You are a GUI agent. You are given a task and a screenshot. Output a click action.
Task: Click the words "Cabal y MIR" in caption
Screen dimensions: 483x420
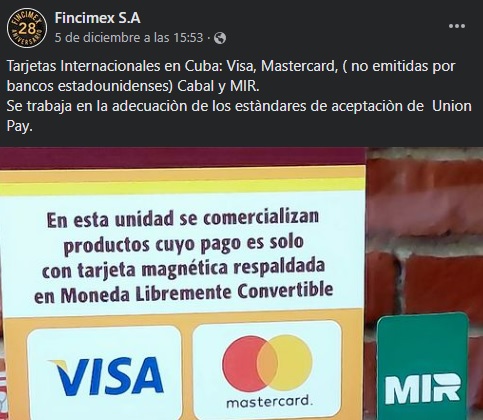(218, 86)
